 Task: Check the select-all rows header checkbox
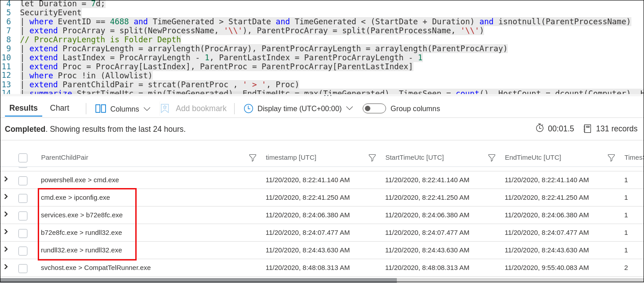coord(23,157)
